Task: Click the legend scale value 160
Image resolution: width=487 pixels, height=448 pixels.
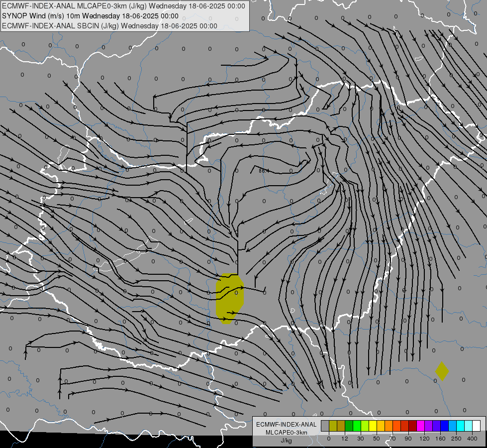Action: (440, 439)
